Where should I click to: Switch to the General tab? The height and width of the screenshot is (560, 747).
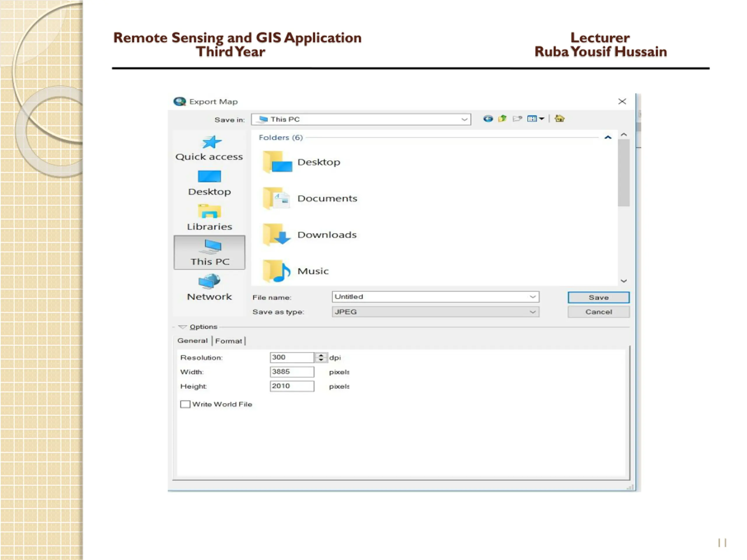[193, 341]
